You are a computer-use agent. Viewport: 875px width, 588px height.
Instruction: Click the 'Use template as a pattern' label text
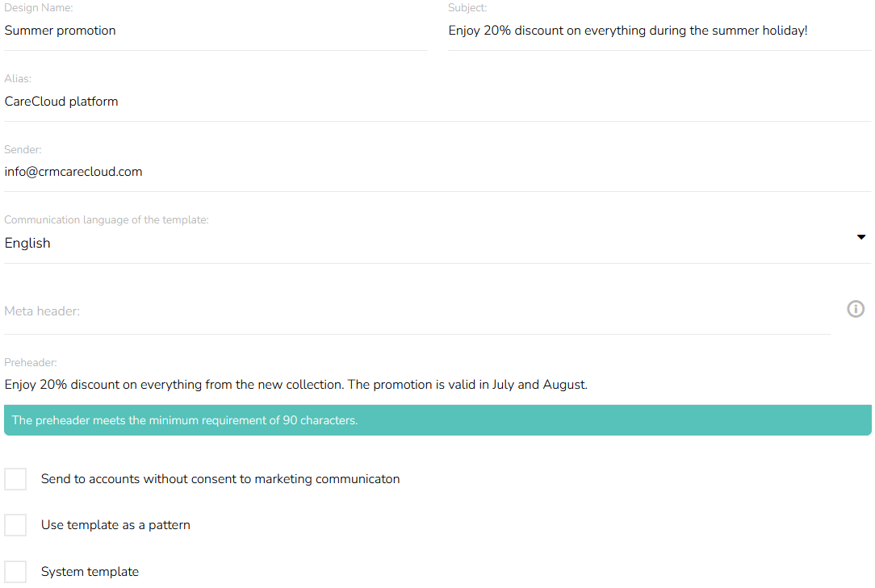coord(115,525)
